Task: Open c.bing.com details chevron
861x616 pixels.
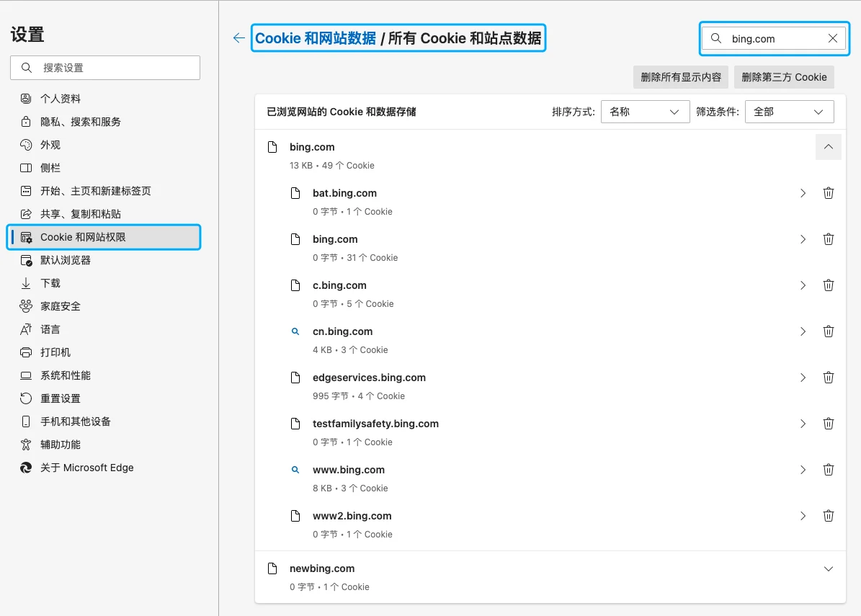Action: pyautogui.click(x=803, y=285)
